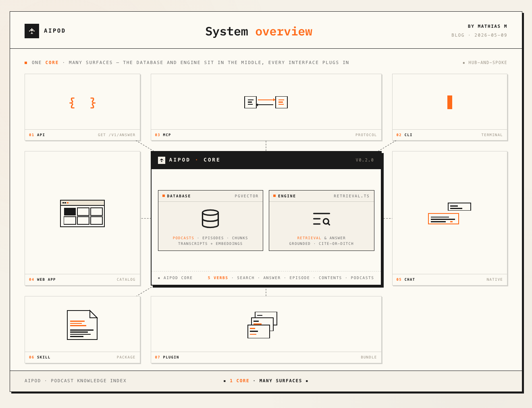Click the "01 API" label
This screenshot has width=532, height=408.
[x=37, y=135]
